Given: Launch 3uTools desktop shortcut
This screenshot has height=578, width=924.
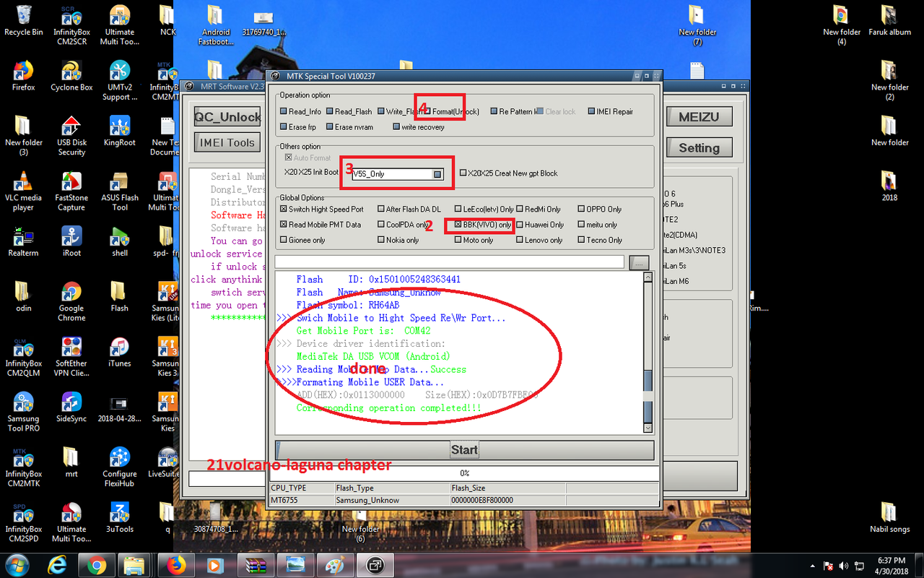Looking at the screenshot, I should (120, 517).
